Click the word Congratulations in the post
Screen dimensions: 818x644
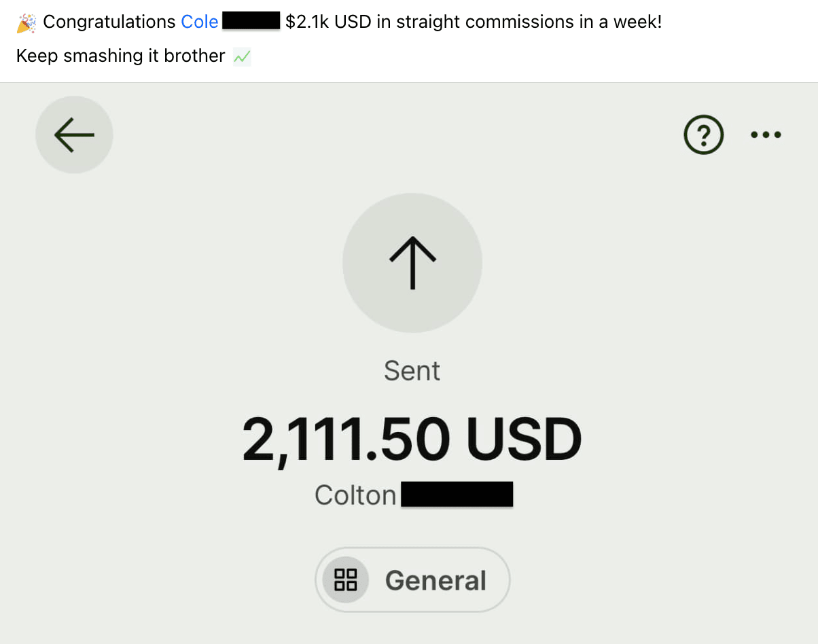tap(110, 22)
